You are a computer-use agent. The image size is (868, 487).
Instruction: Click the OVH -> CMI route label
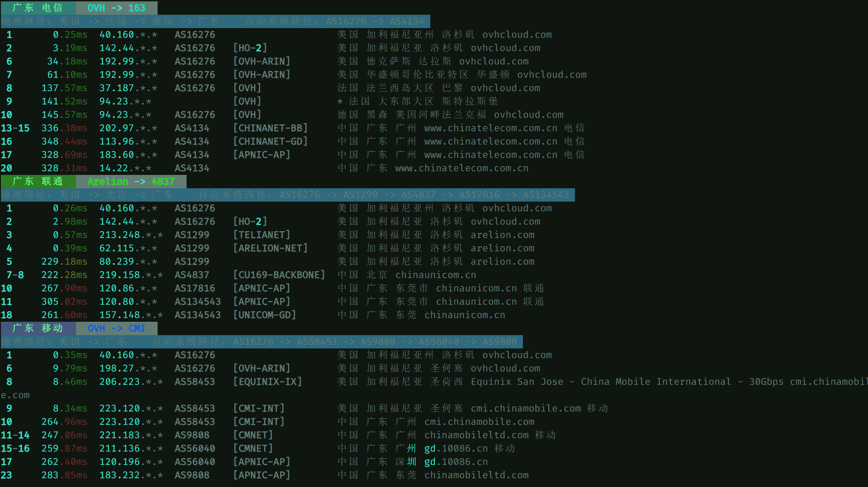[116, 328]
